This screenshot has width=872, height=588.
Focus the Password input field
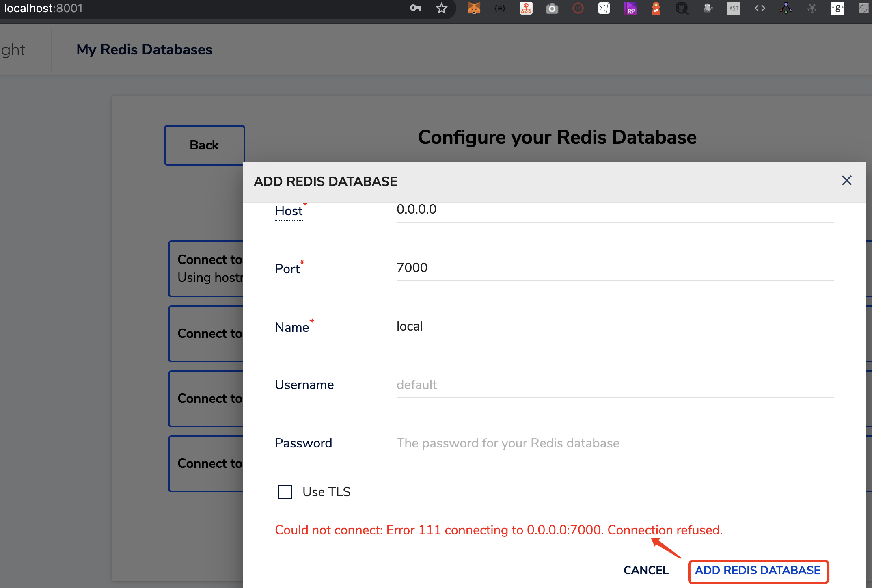pyautogui.click(x=615, y=443)
